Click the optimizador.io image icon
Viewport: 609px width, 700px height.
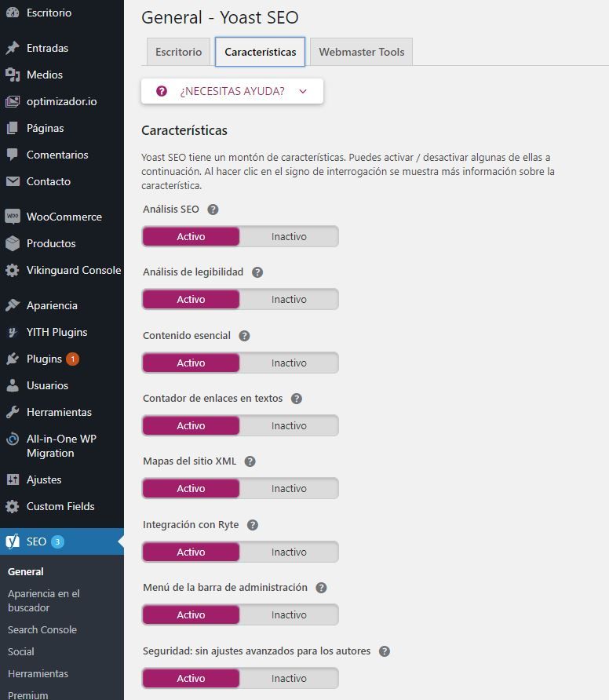click(13, 101)
